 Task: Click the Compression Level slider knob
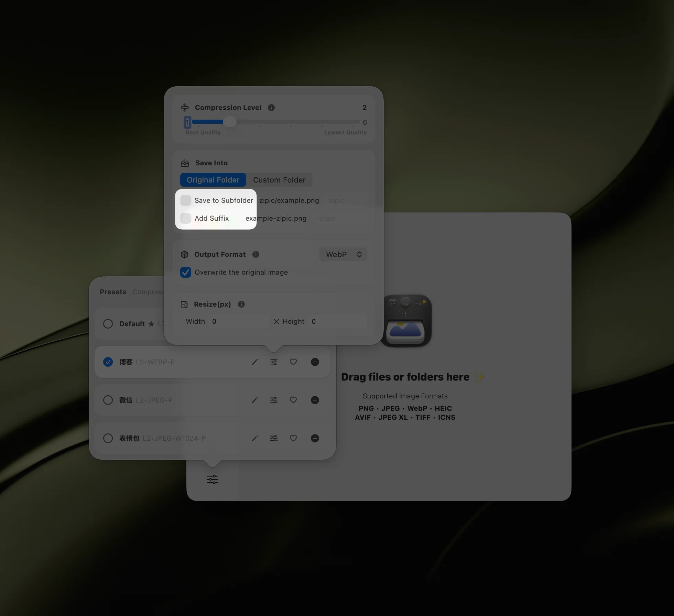coord(230,122)
